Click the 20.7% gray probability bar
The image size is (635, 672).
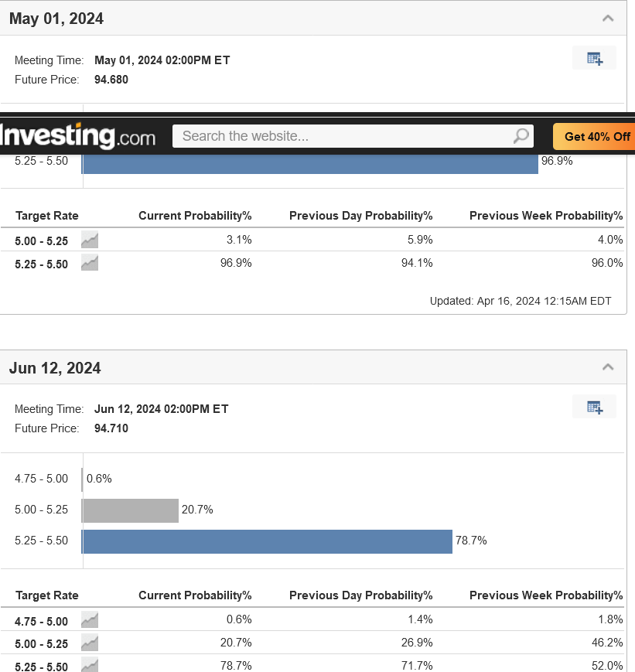(x=131, y=510)
